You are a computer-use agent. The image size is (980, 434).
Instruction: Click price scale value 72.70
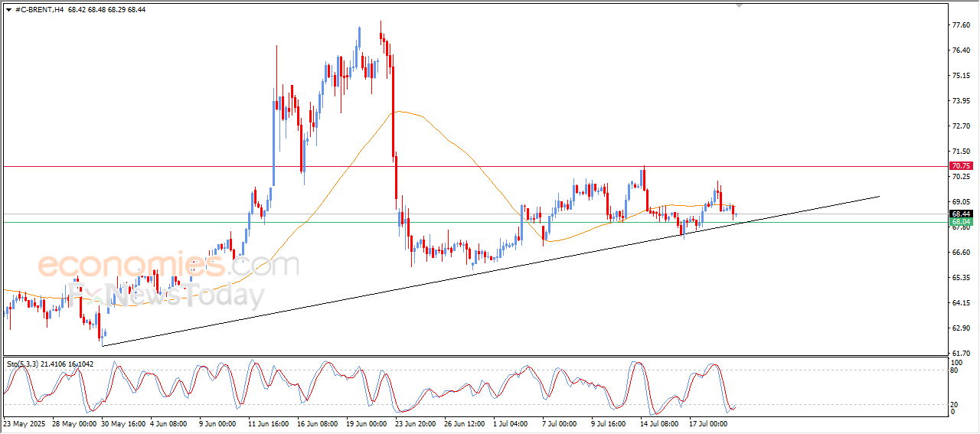pyautogui.click(x=960, y=126)
